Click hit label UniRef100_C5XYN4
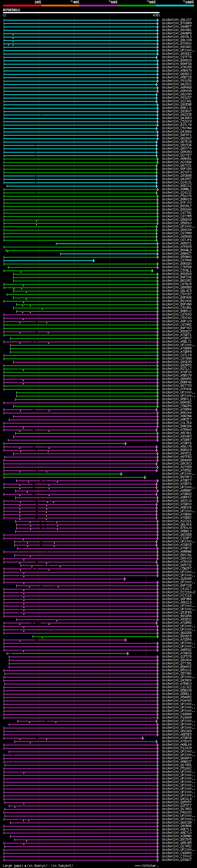 tap(176, 128)
